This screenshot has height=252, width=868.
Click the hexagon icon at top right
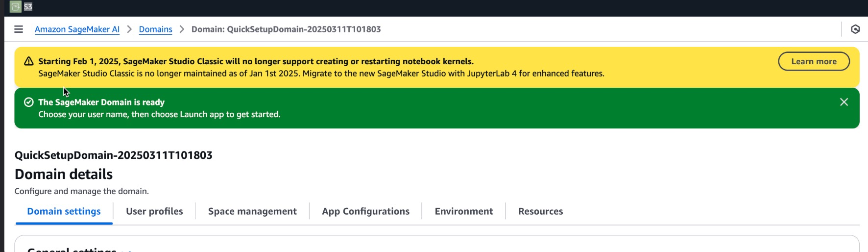point(855,29)
